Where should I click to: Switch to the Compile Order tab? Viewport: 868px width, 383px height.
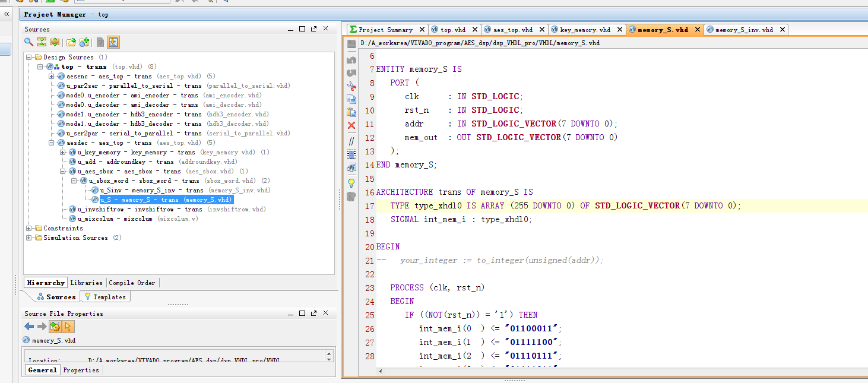[132, 283]
